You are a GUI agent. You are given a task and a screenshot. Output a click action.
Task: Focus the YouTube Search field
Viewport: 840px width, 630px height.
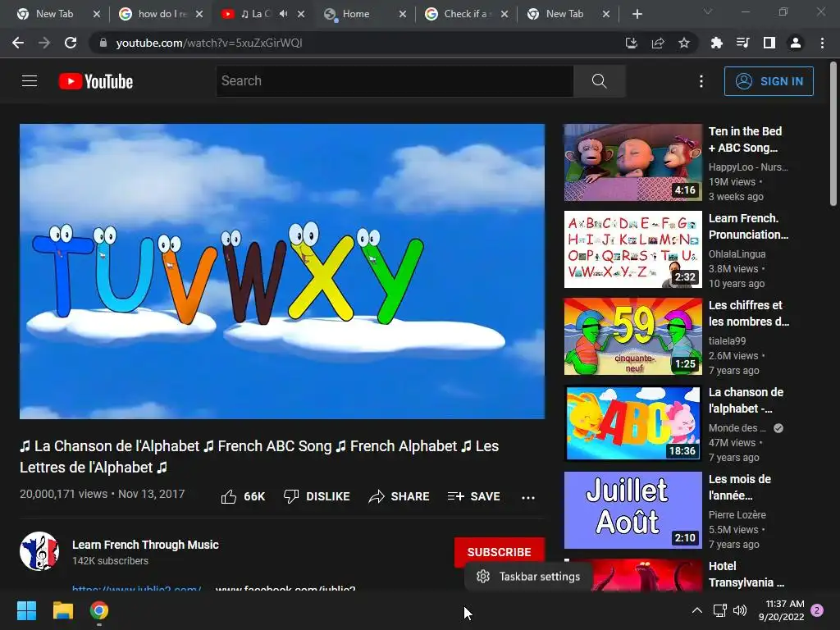(x=395, y=81)
